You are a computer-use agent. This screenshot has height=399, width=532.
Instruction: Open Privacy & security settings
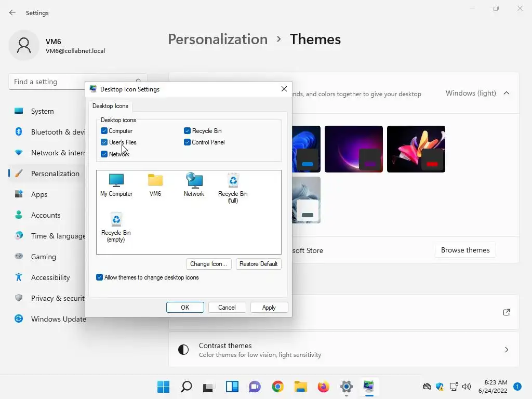pos(46,298)
